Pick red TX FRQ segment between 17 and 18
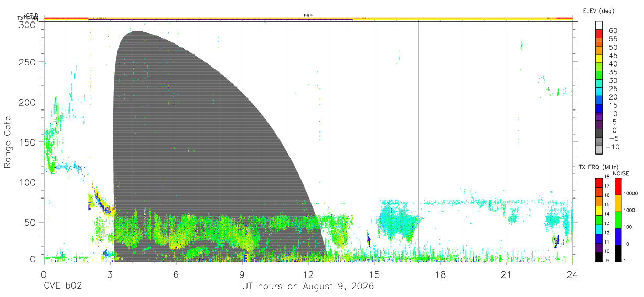The image size is (644, 297). point(599,183)
